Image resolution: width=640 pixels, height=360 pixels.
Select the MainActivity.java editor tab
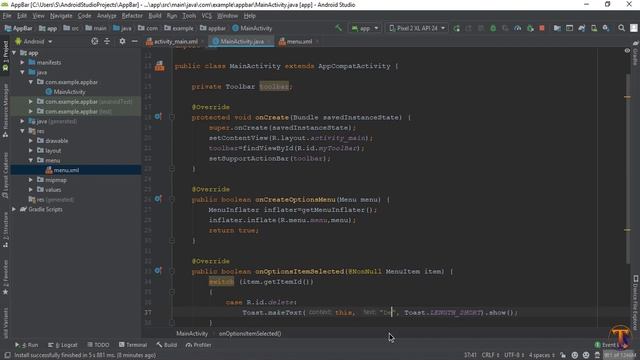(x=242, y=42)
